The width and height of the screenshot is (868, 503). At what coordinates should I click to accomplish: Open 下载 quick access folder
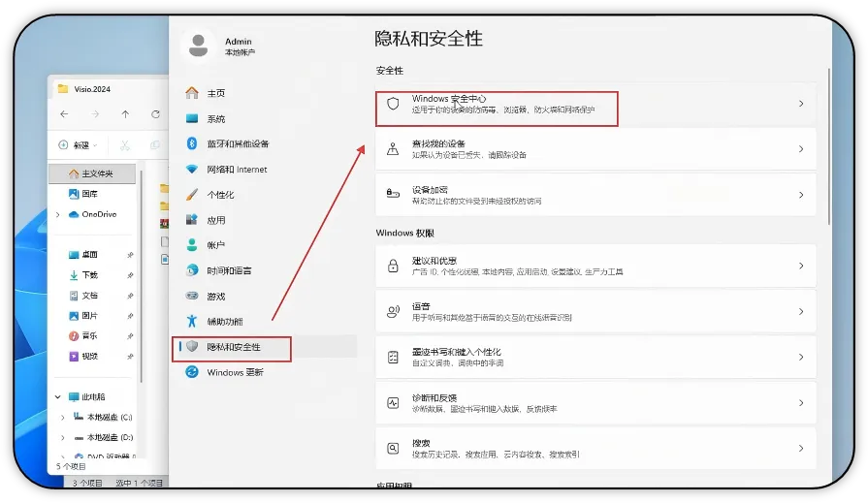point(83,275)
